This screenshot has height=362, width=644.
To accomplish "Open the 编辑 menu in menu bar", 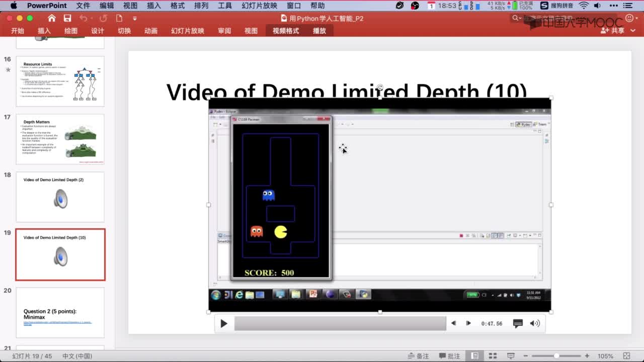I will 107,6.
